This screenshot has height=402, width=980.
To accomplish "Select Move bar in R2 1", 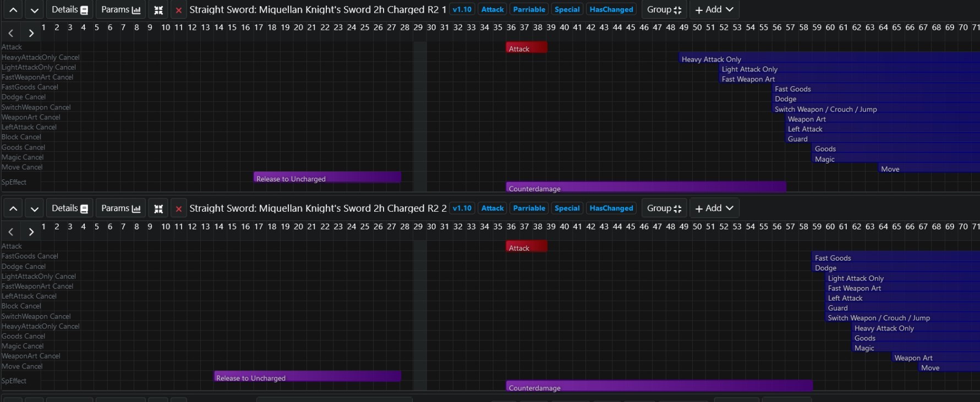I will pos(929,168).
